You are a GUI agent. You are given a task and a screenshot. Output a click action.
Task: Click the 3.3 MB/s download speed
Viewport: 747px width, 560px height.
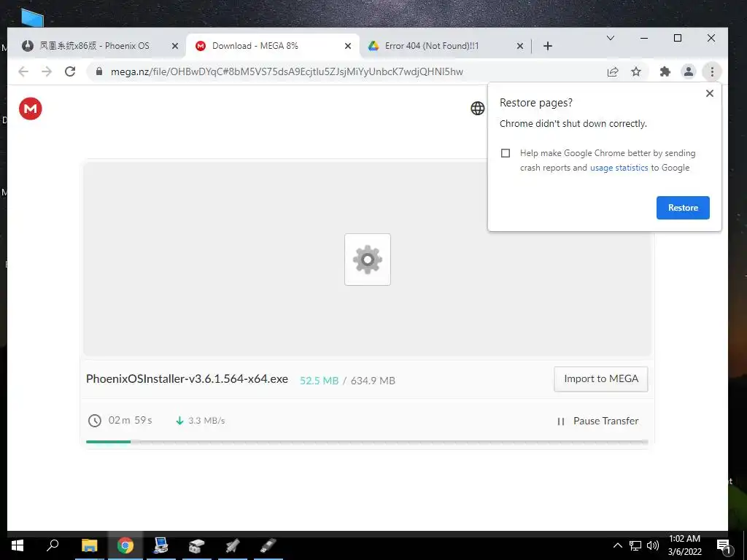[x=206, y=421]
